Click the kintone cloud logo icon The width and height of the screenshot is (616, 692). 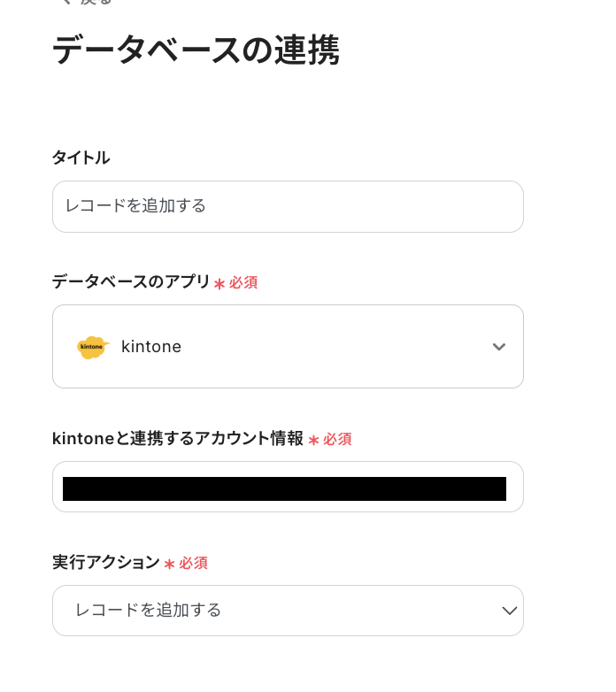click(x=92, y=347)
